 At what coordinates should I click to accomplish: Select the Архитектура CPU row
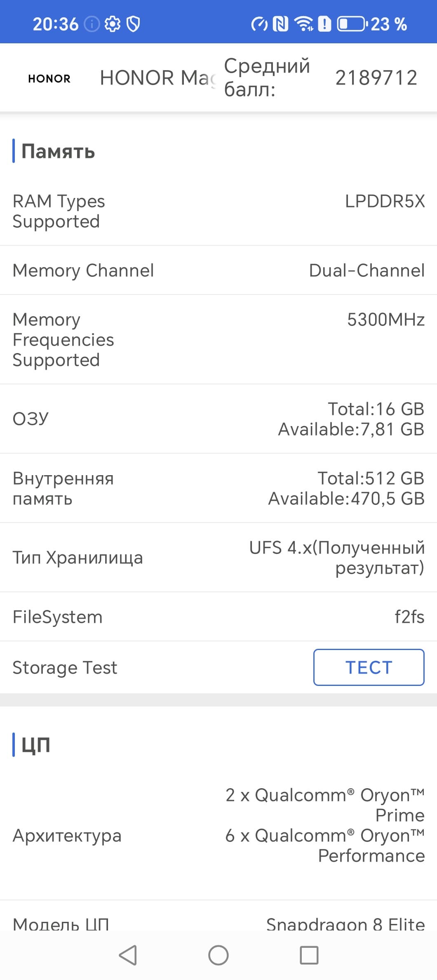218,836
